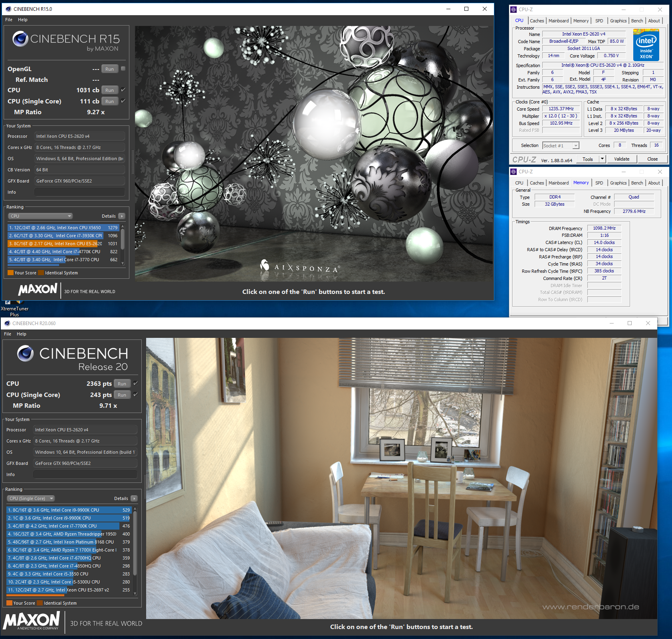Click the orange Your Score legend swatch in R20
Image resolution: width=672 pixels, height=639 pixels.
pyautogui.click(x=9, y=603)
